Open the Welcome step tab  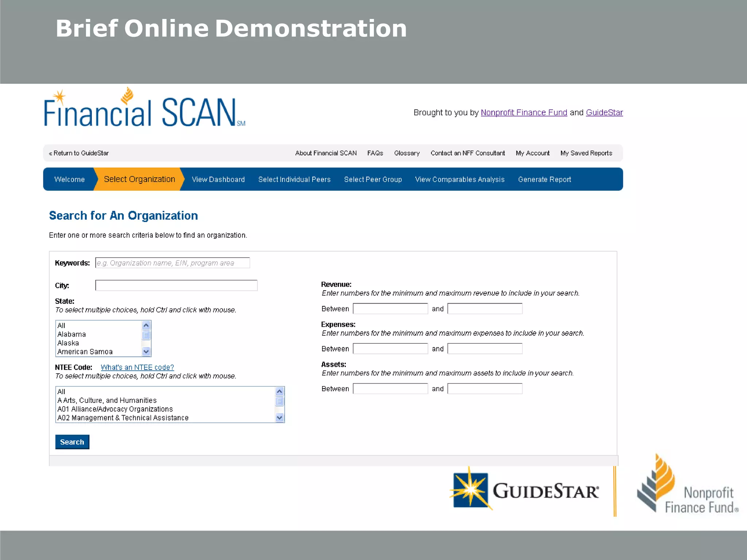pos(69,179)
